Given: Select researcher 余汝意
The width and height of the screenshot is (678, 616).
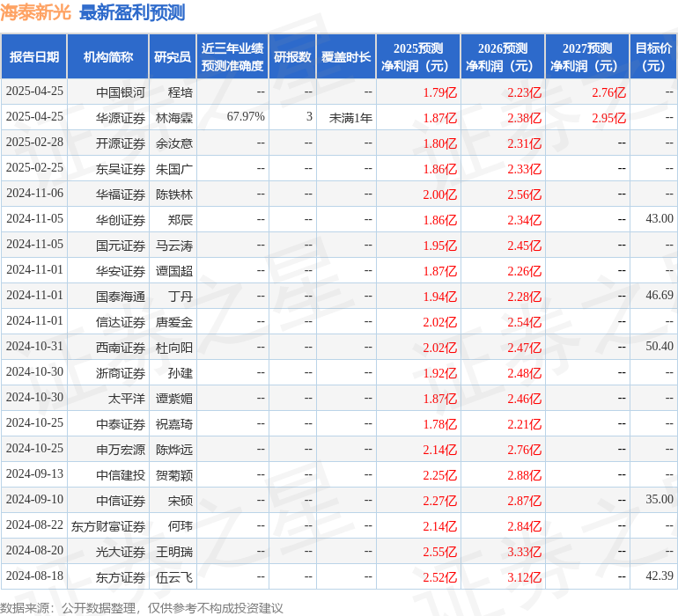Looking at the screenshot, I should tap(174, 143).
